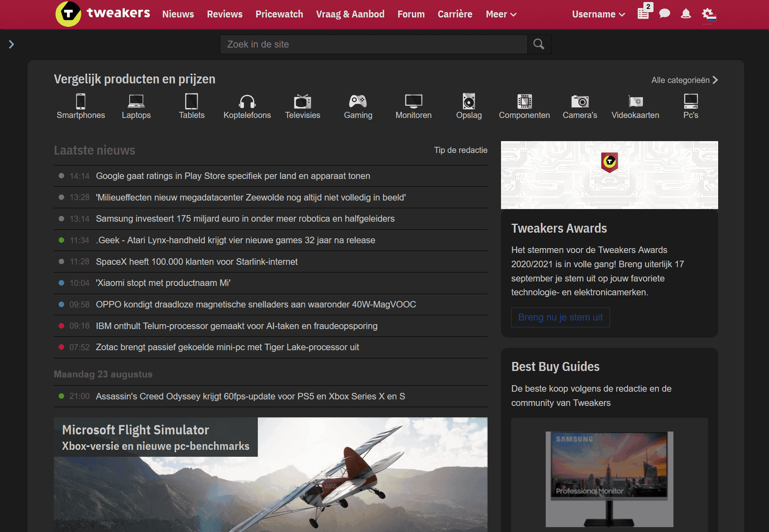
Task: Open the Username dropdown menu
Action: click(x=598, y=14)
